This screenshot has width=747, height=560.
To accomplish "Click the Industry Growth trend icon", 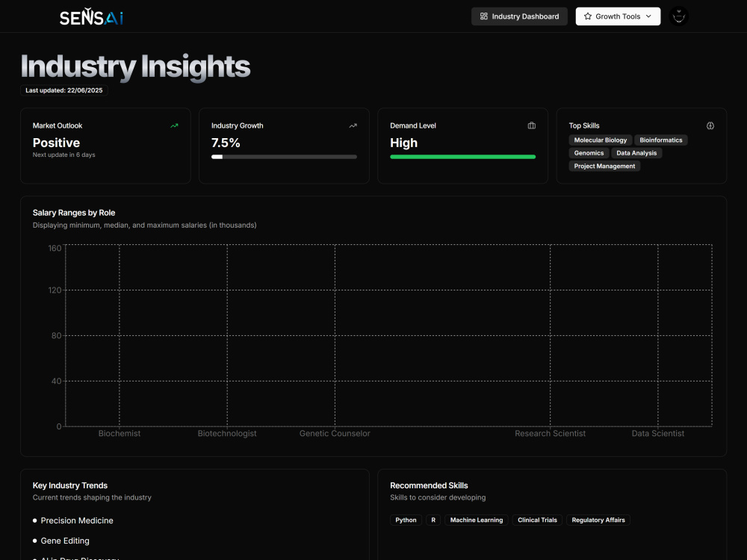I will point(353,125).
